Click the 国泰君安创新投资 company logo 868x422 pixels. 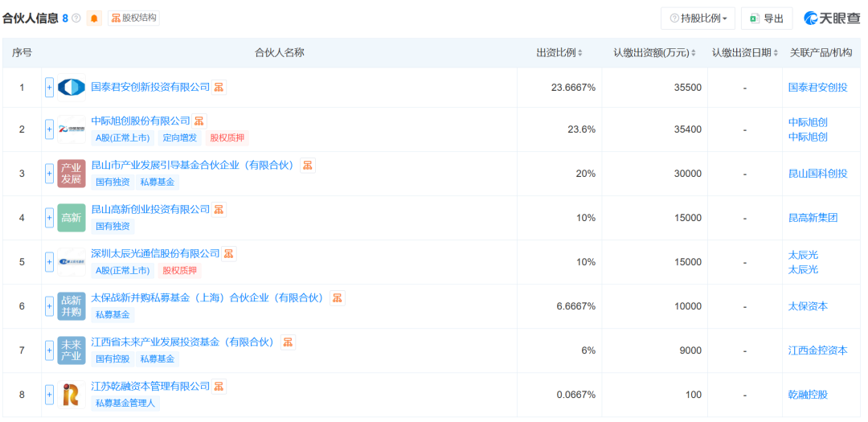point(71,88)
